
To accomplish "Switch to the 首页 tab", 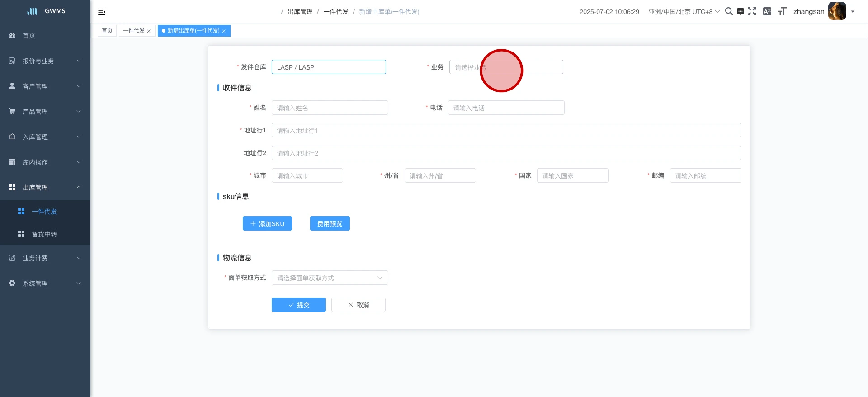I will tap(107, 31).
